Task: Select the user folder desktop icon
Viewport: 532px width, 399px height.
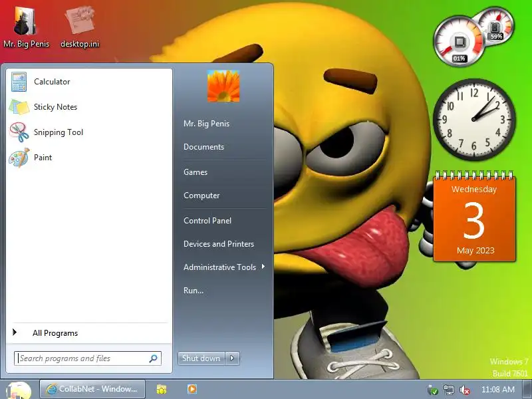Action: pyautogui.click(x=26, y=28)
